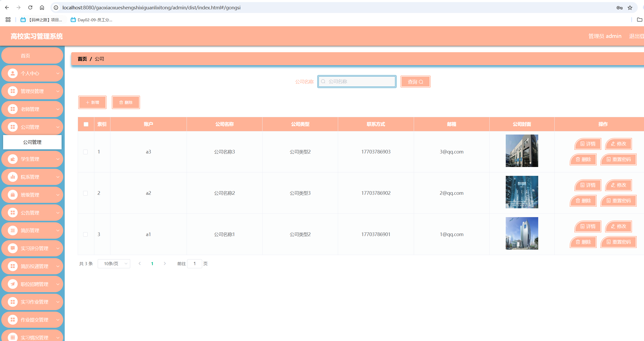Click the 班级管理 briefcase icon
644x341 pixels.
click(x=12, y=195)
